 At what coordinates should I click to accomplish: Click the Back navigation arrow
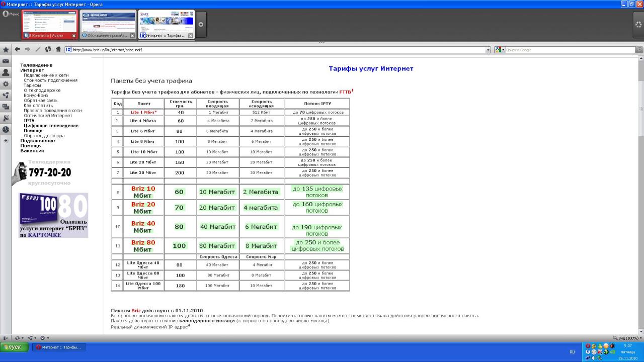point(17,49)
